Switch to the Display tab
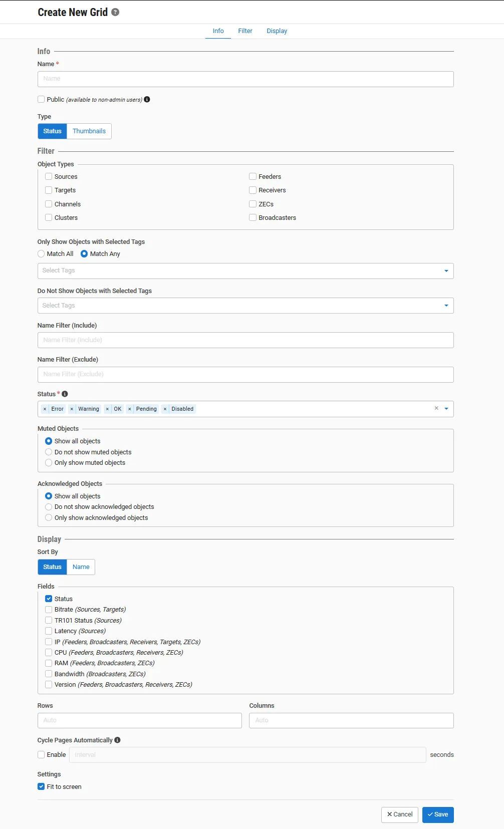This screenshot has height=829, width=504. click(x=277, y=31)
